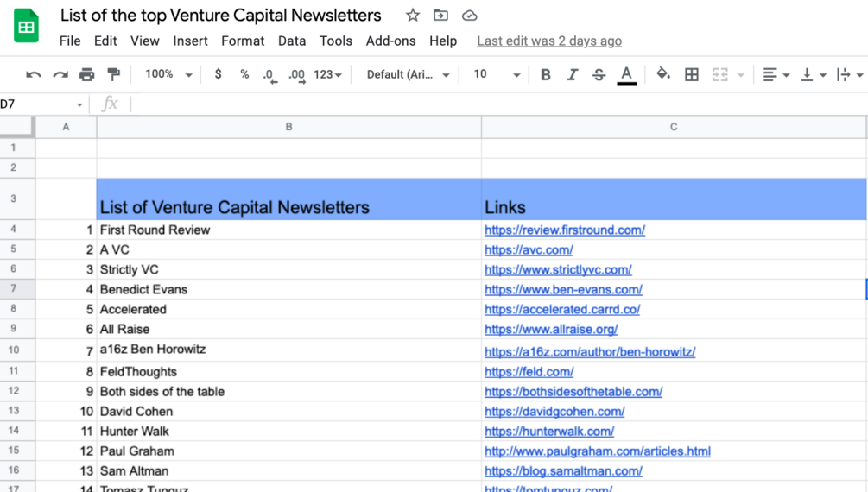Open the paulgraham.com articles link
The image size is (868, 492).
pos(598,451)
